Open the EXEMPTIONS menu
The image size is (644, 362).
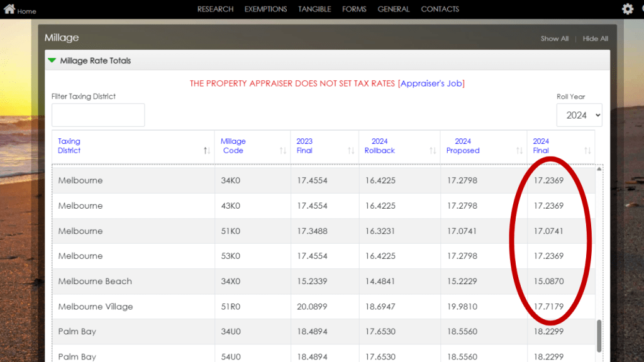(x=265, y=9)
